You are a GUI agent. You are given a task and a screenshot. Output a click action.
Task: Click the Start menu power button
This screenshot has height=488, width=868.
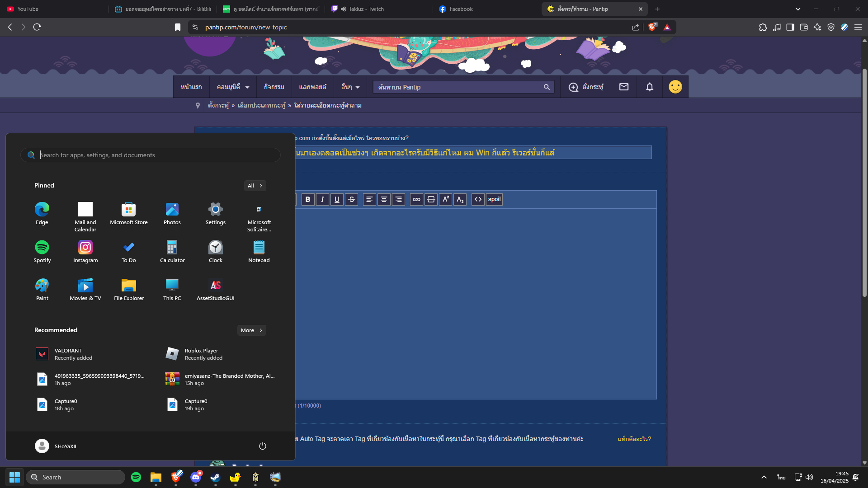click(x=263, y=446)
